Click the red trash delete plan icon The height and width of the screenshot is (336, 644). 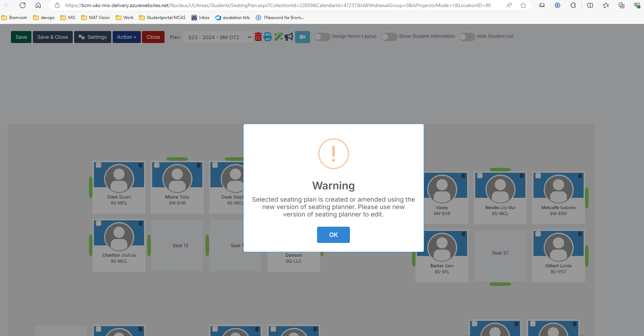click(x=258, y=37)
